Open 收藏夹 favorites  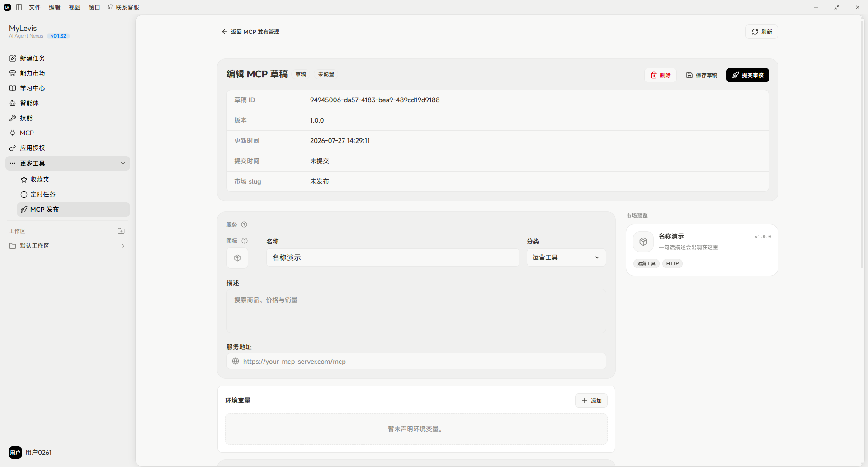pyautogui.click(x=73, y=180)
